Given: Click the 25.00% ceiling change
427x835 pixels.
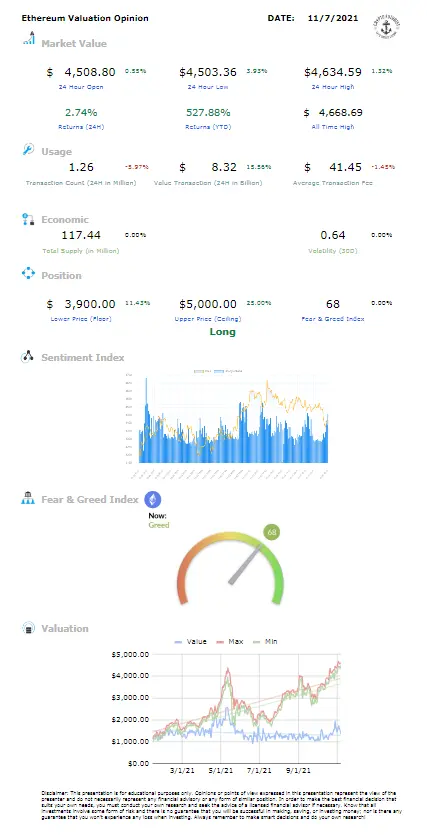Looking at the screenshot, I should coord(259,302).
